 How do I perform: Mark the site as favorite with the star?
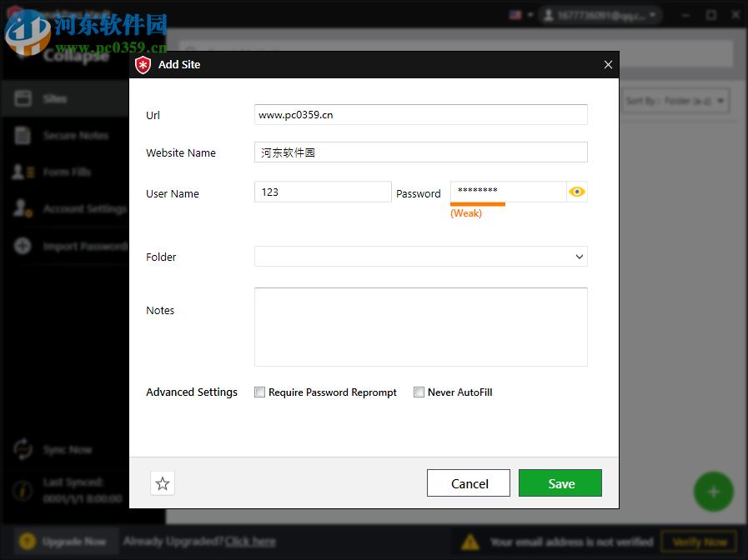[x=162, y=482]
